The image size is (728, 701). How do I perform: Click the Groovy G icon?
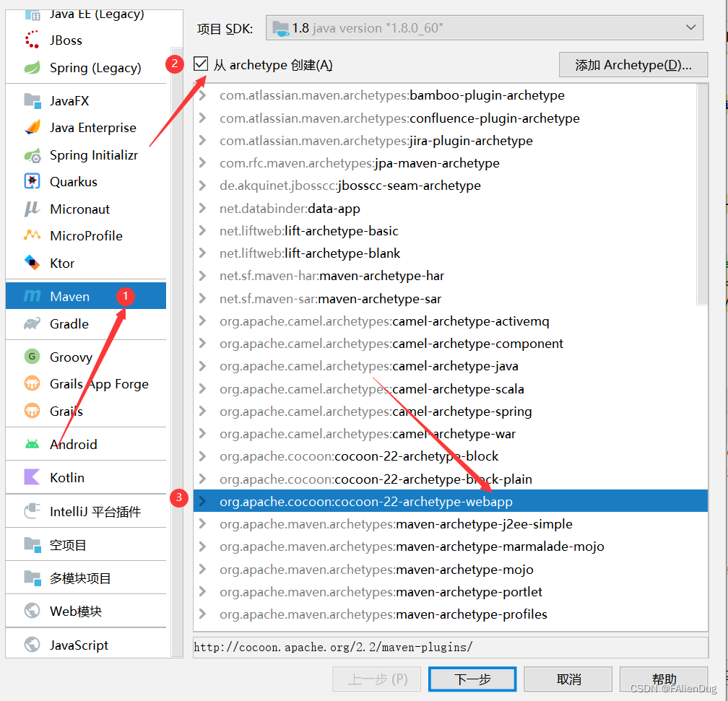tap(32, 357)
